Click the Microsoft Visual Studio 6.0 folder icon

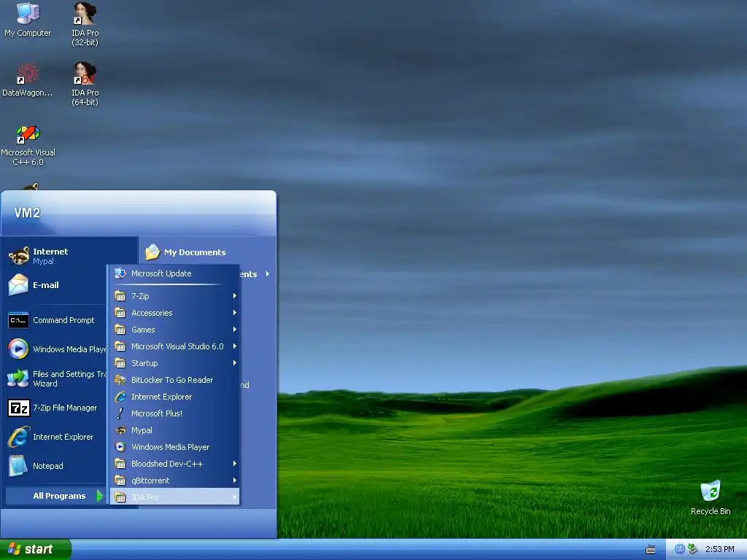point(120,346)
